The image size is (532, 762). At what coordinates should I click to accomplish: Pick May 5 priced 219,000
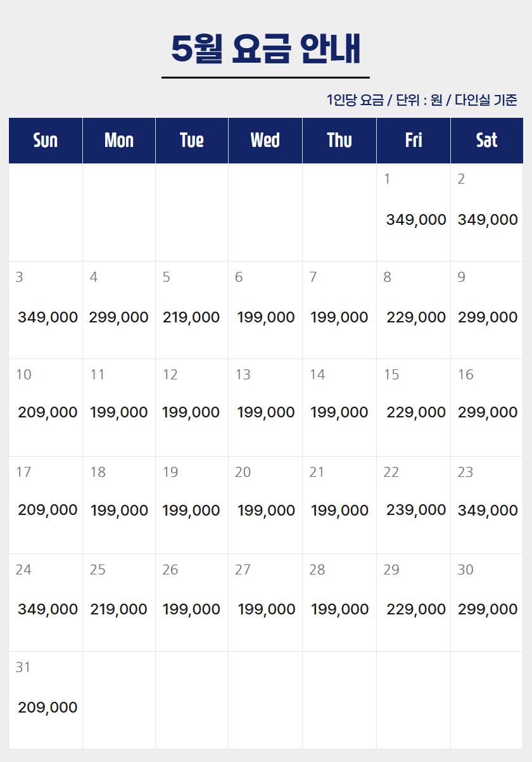point(191,310)
